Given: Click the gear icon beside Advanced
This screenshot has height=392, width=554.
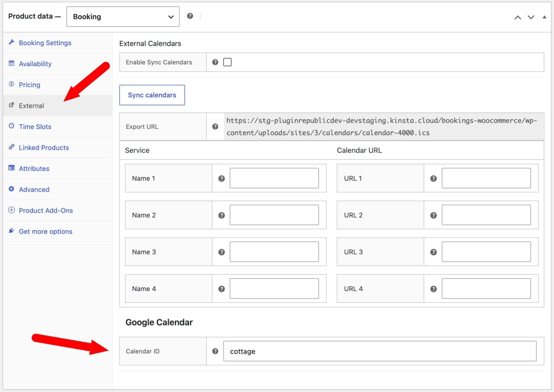Looking at the screenshot, I should click(x=11, y=189).
